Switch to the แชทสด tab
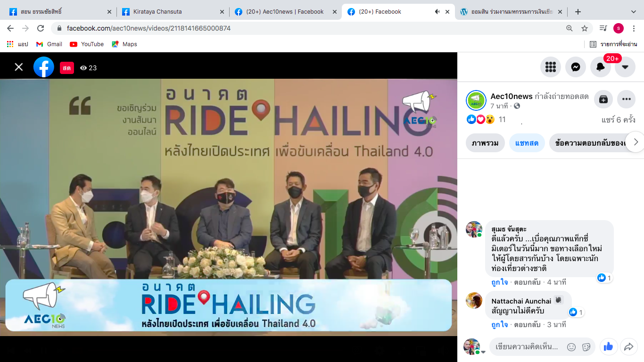 point(527,143)
